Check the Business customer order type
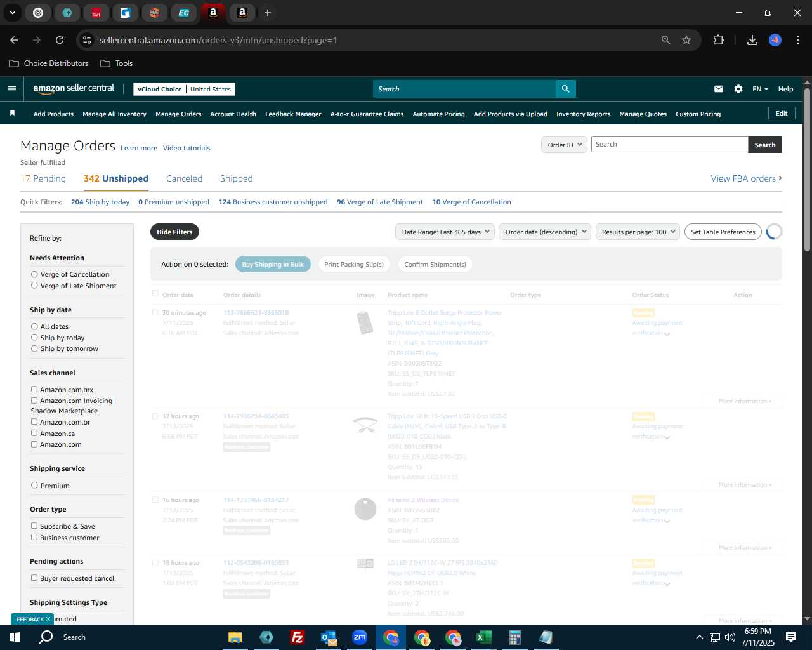The height and width of the screenshot is (650, 812). pyautogui.click(x=34, y=538)
